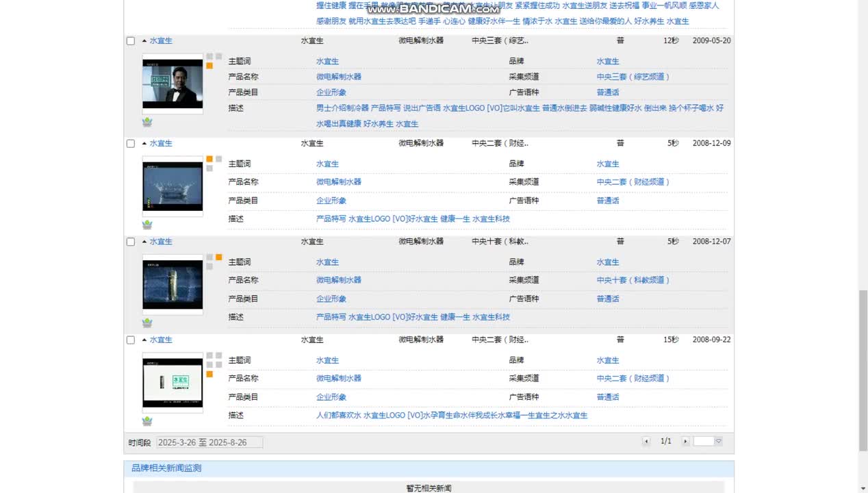
Task: Click the 水宜生 brand link in the 2008-12-09 ad
Action: pos(608,164)
